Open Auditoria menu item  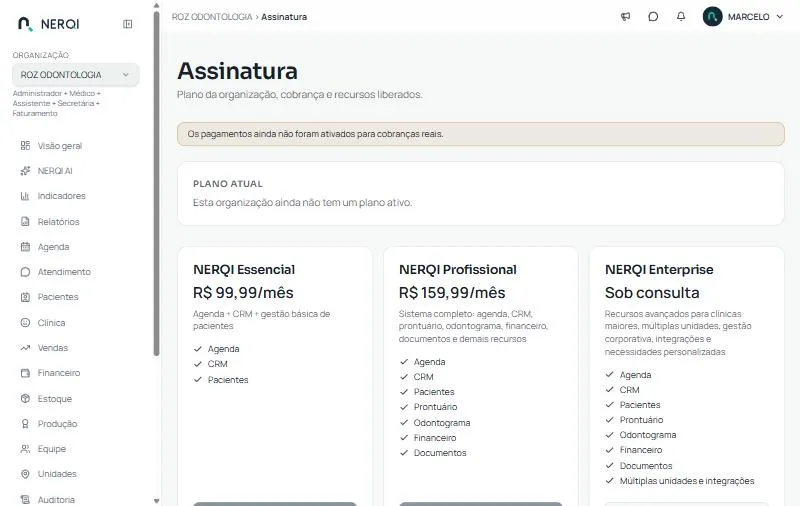[x=56, y=499]
